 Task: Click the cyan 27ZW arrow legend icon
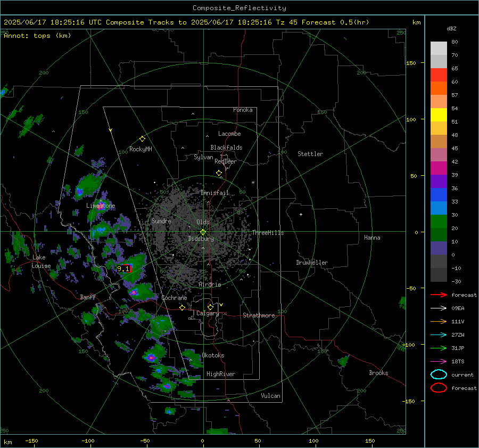(x=439, y=335)
